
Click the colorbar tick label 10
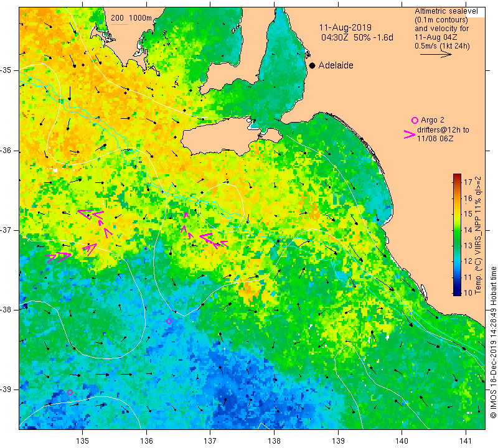click(x=468, y=292)
